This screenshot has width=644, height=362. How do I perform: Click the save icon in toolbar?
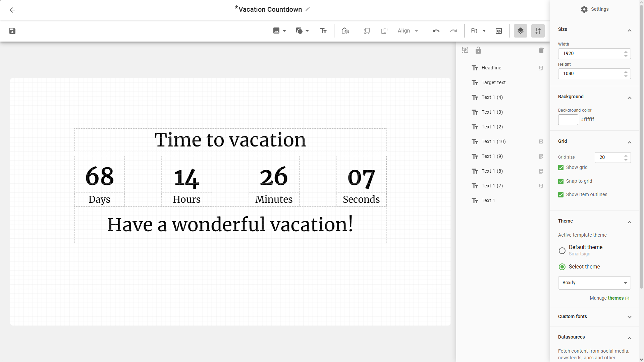12,31
